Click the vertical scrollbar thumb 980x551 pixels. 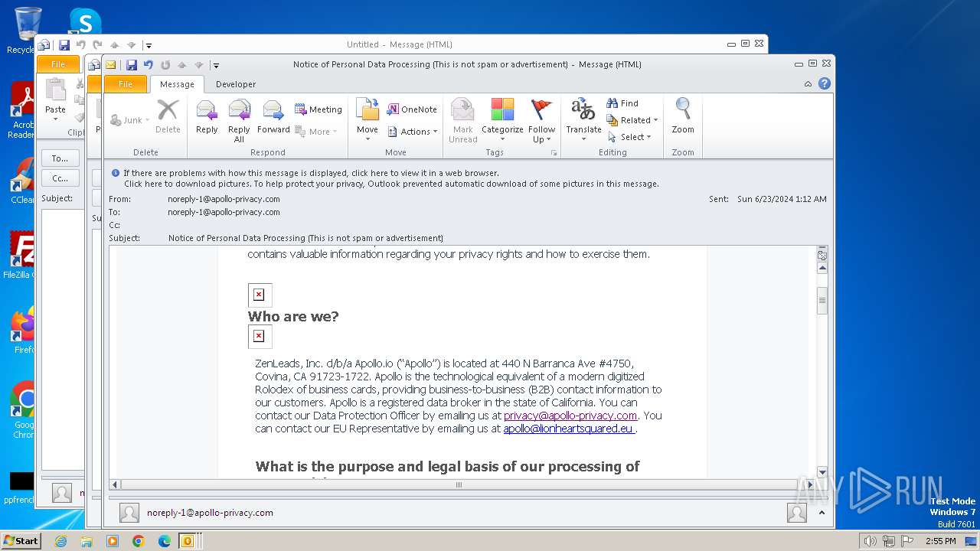(x=822, y=300)
